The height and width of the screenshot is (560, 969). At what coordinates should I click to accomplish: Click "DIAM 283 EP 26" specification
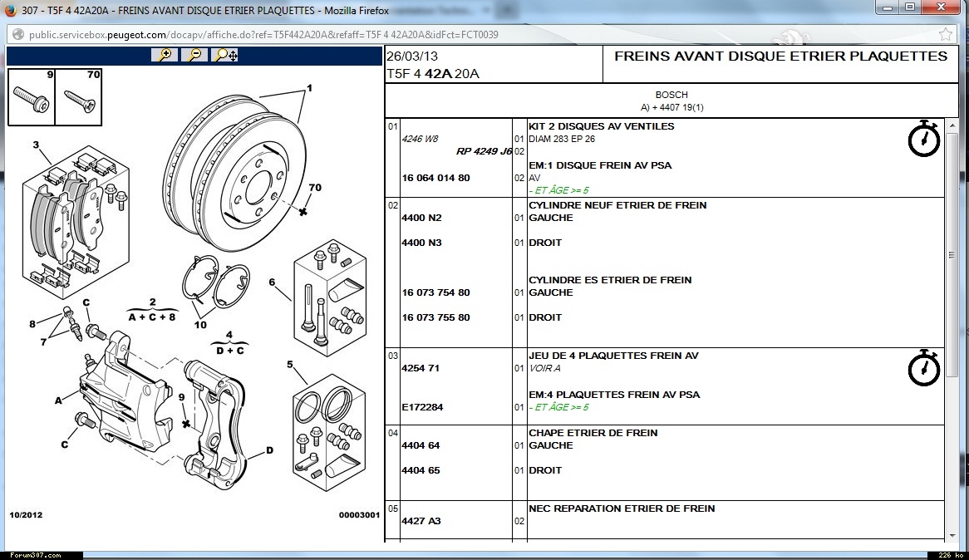click(562, 139)
